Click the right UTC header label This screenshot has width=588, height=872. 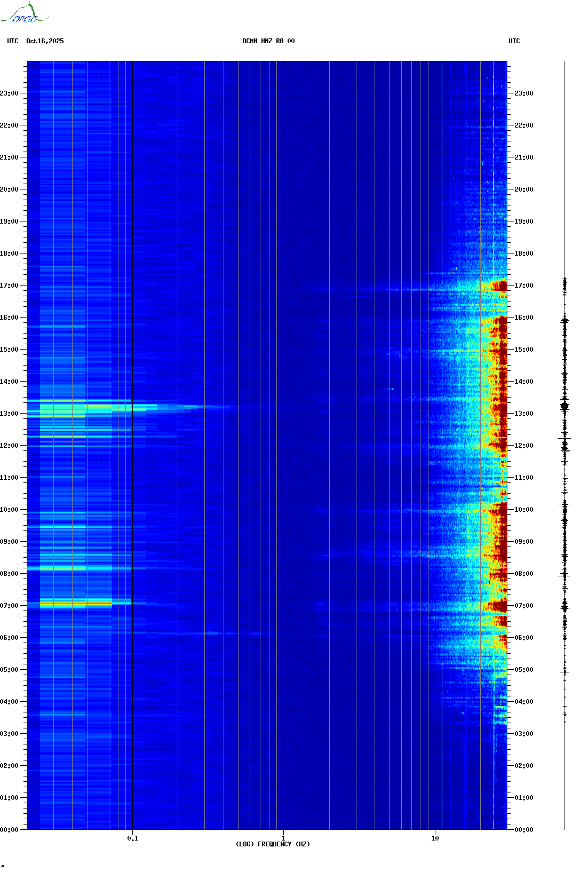click(514, 41)
